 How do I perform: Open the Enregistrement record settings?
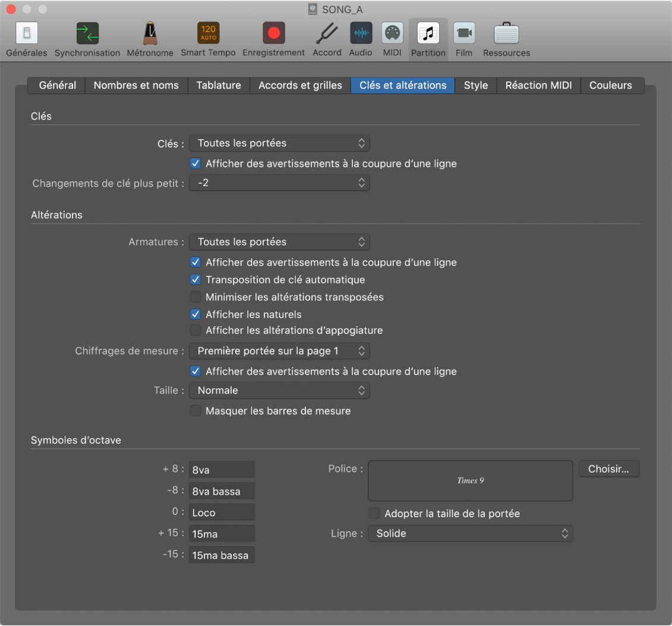(x=273, y=33)
